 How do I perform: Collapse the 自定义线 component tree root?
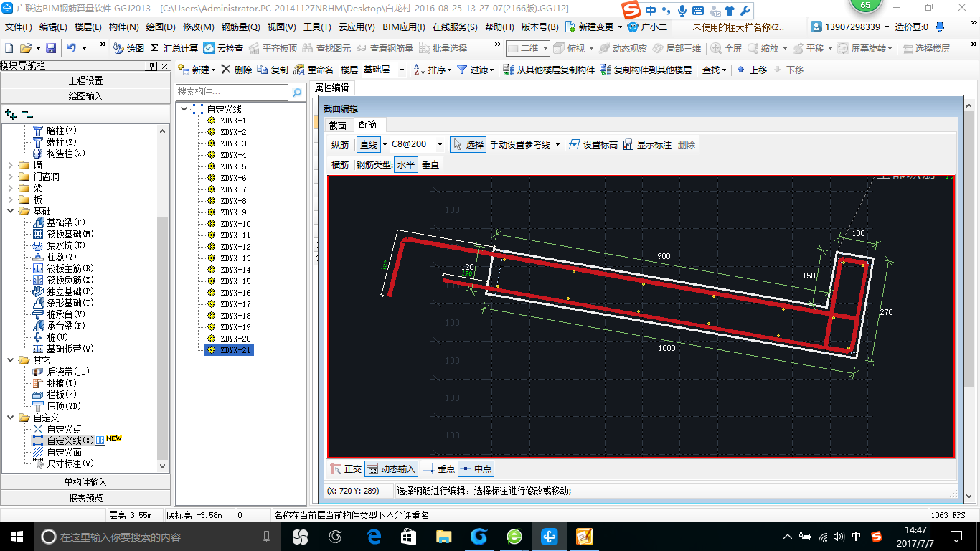184,109
